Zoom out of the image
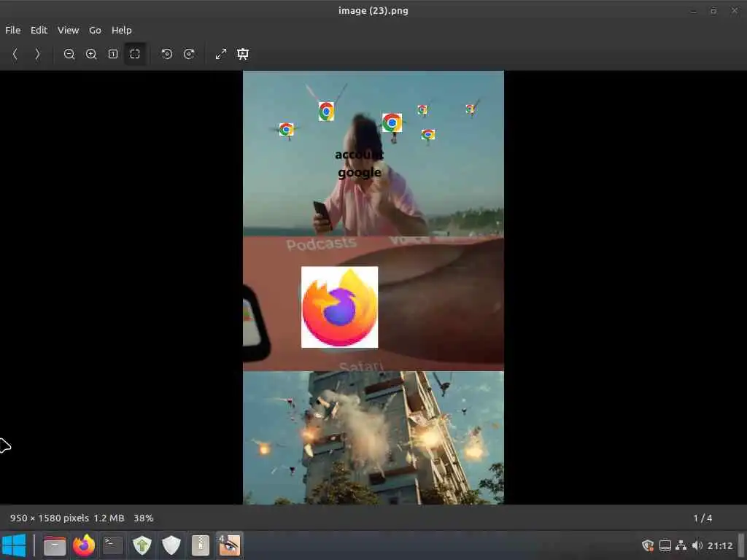Screen dimensions: 747x560 pos(69,54)
